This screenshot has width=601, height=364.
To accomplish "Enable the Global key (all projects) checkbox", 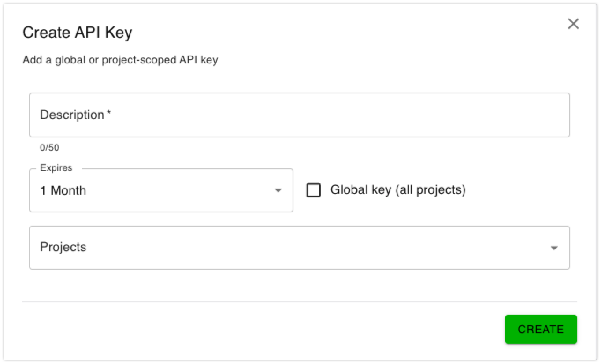I will pyautogui.click(x=314, y=190).
